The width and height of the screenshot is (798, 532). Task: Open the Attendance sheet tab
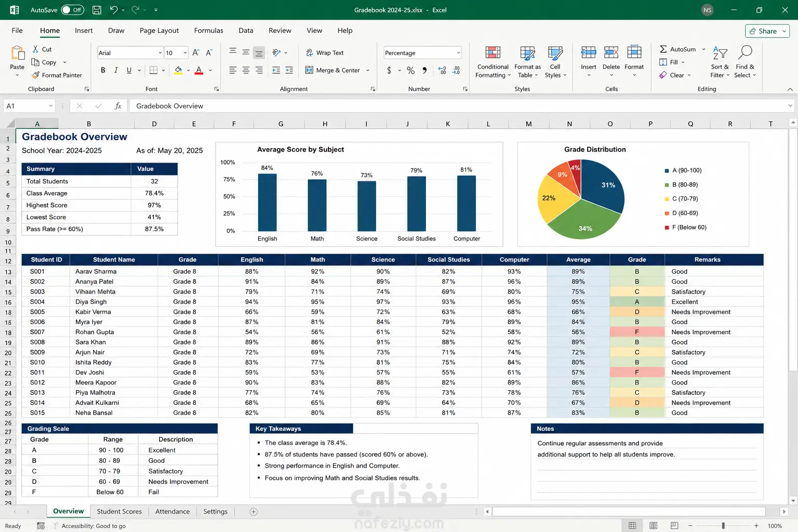pyautogui.click(x=172, y=512)
